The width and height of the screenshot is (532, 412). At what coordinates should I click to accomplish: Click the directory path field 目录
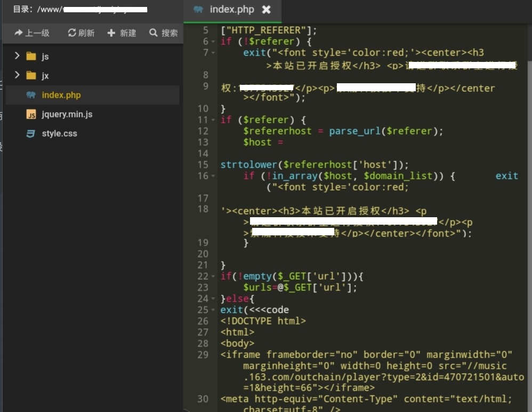(x=80, y=10)
